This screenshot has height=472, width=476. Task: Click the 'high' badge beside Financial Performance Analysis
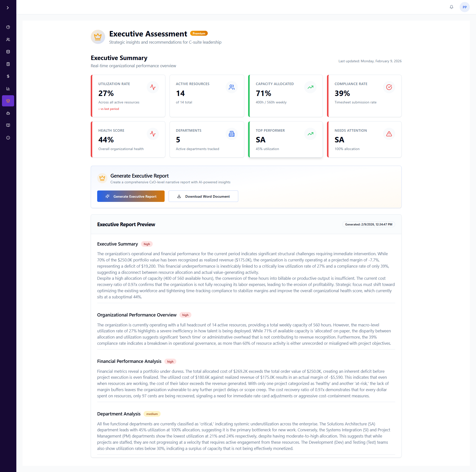[170, 361]
